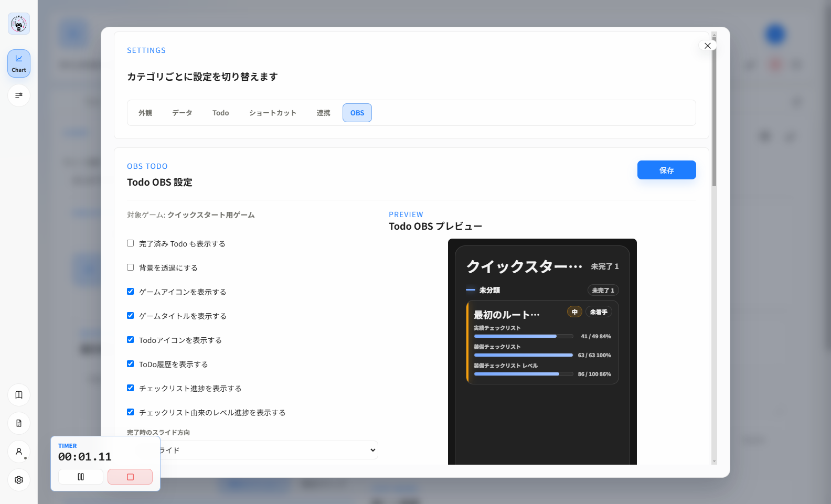This screenshot has width=831, height=504.
Task: Click the 最初のルート todo title in preview
Action: click(x=507, y=315)
